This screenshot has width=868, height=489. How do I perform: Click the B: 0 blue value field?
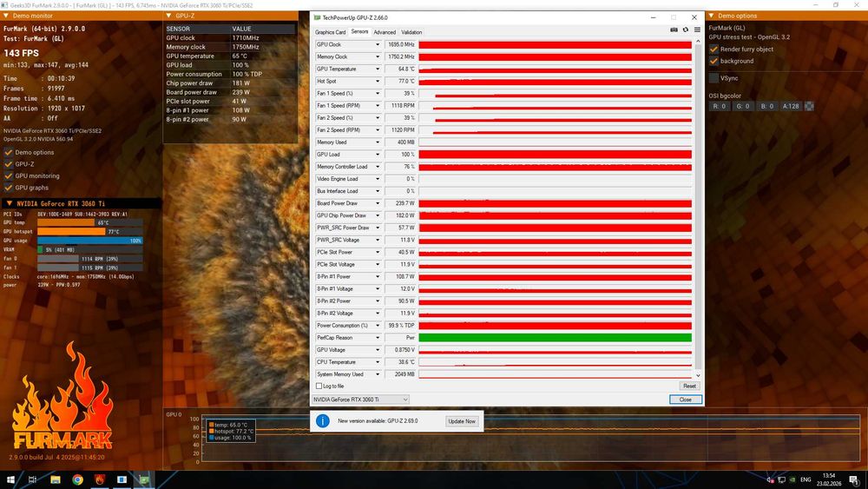(766, 106)
